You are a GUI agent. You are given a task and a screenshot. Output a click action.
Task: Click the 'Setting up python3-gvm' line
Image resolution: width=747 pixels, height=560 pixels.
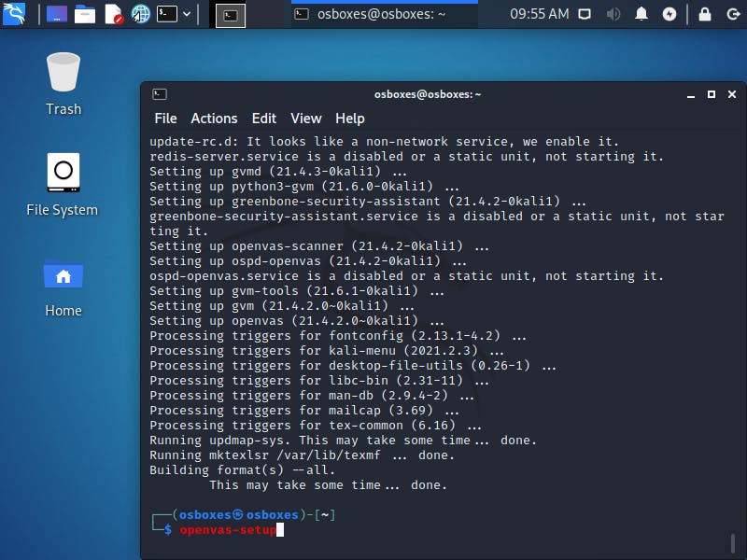[304, 186]
